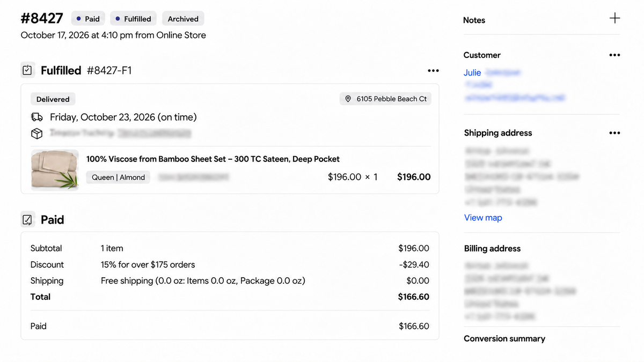Click the delivery truck icon
Viewport: 644px width, 362px height.
[37, 117]
